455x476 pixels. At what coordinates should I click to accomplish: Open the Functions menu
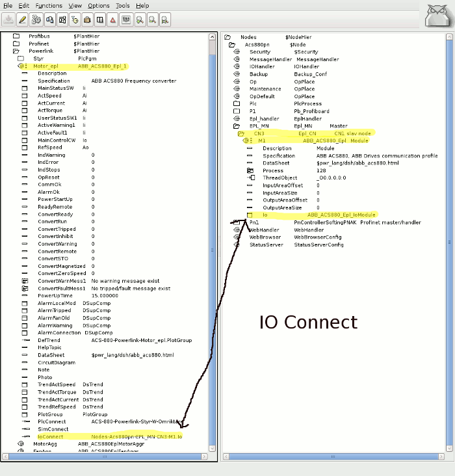point(49,5)
